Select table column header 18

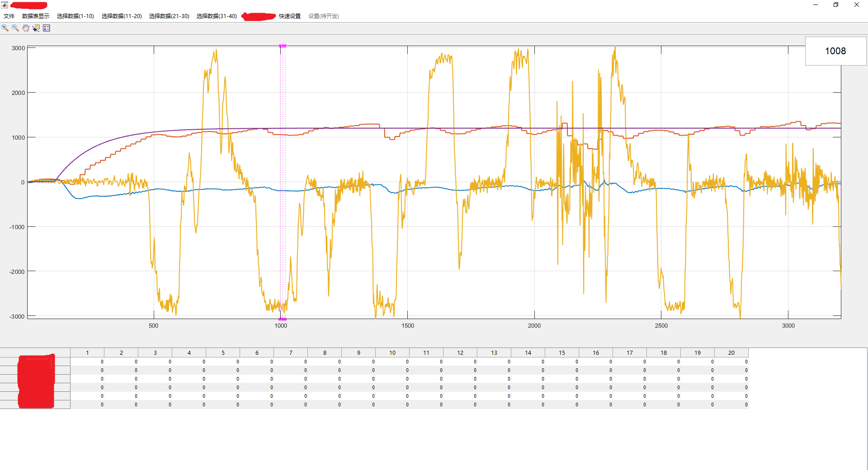coord(664,352)
